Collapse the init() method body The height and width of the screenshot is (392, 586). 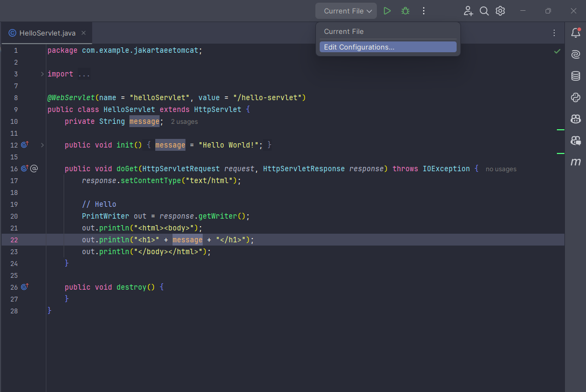(42, 144)
